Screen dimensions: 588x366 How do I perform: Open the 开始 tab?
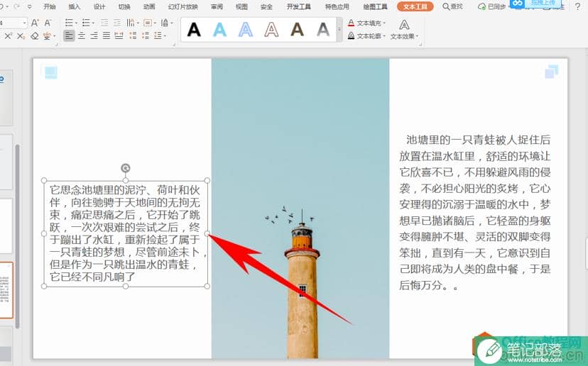pyautogui.click(x=50, y=6)
